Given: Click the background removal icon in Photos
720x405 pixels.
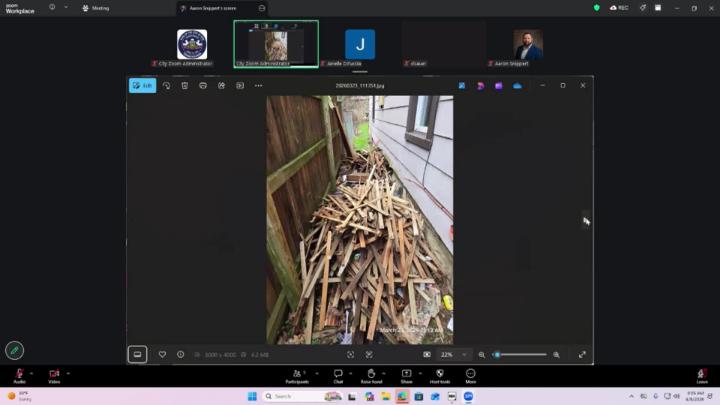Looking at the screenshot, I should tap(369, 354).
